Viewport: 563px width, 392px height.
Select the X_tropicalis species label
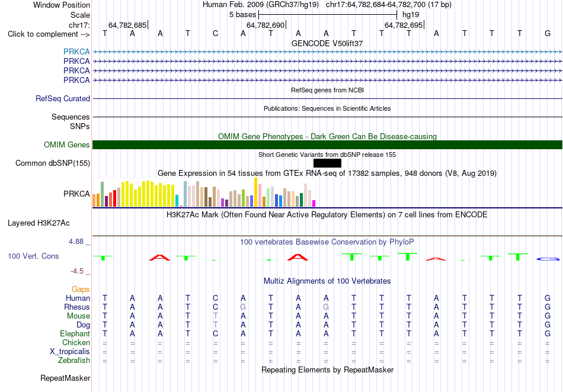70,352
